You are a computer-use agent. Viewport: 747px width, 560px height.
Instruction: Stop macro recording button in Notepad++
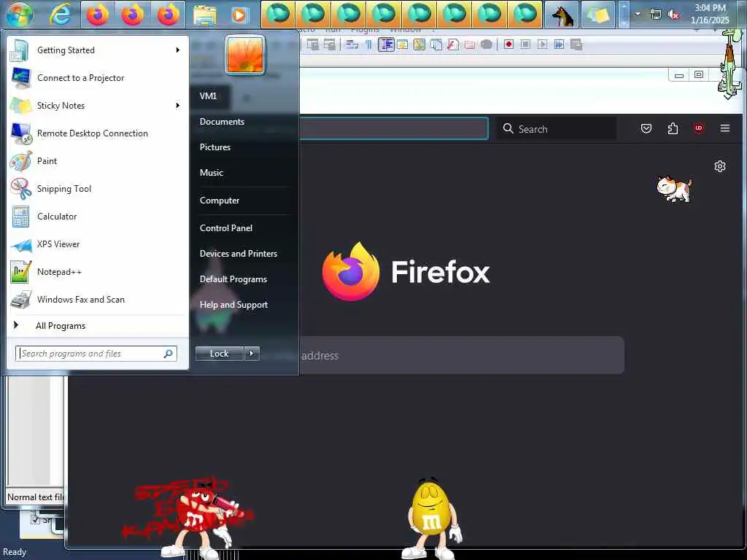point(525,44)
